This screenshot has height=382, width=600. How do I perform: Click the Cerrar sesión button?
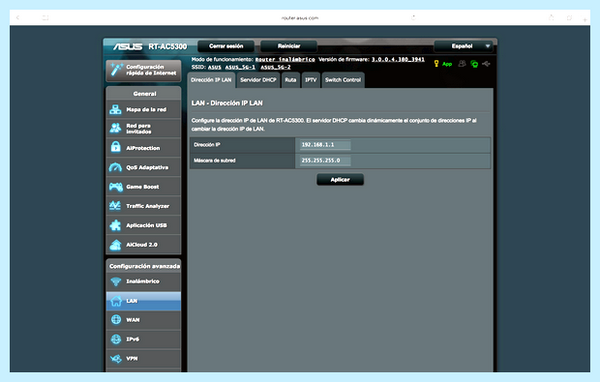click(226, 46)
